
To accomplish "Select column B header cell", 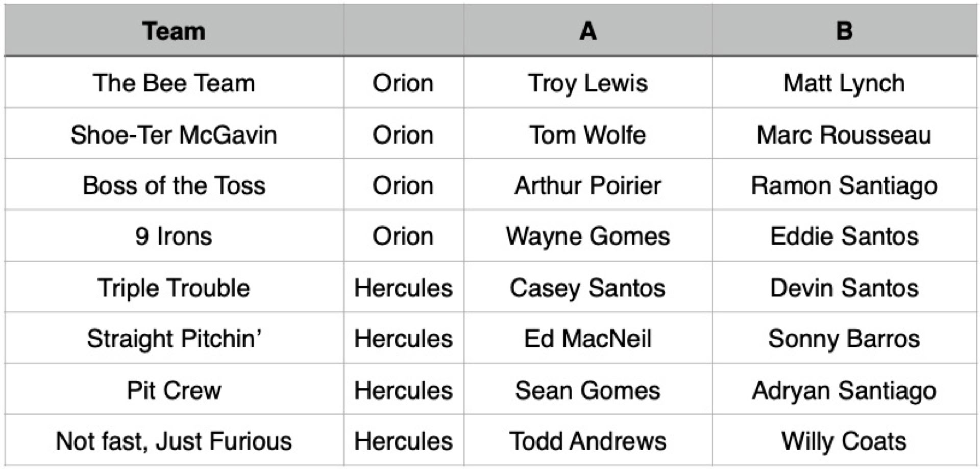I will (844, 31).
